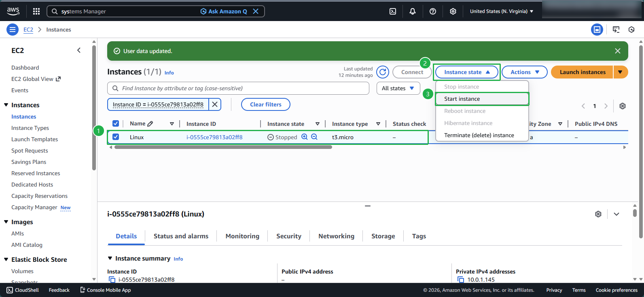Click Ask Amazon Q in search bar
Screen dimensions: 644x297
click(x=224, y=11)
